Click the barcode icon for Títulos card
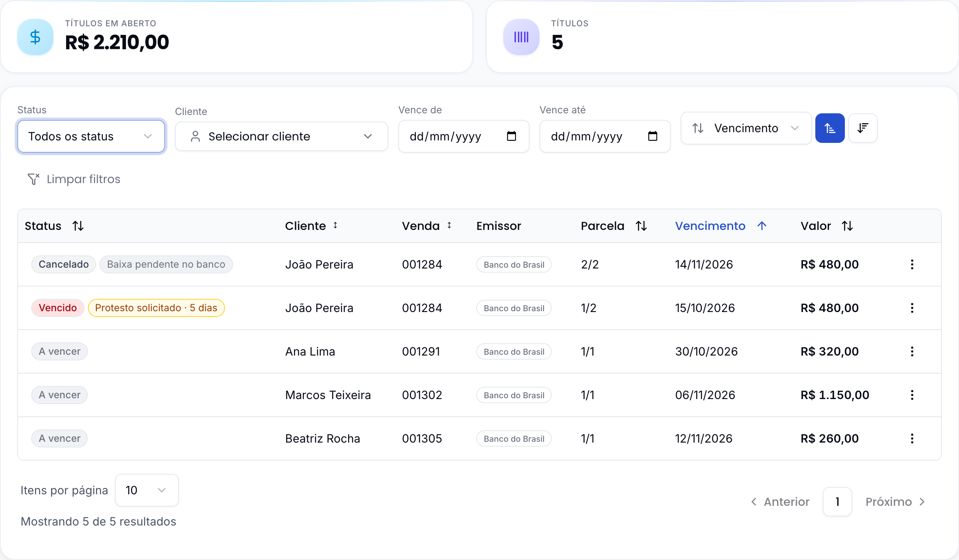The image size is (959, 560). (x=521, y=37)
